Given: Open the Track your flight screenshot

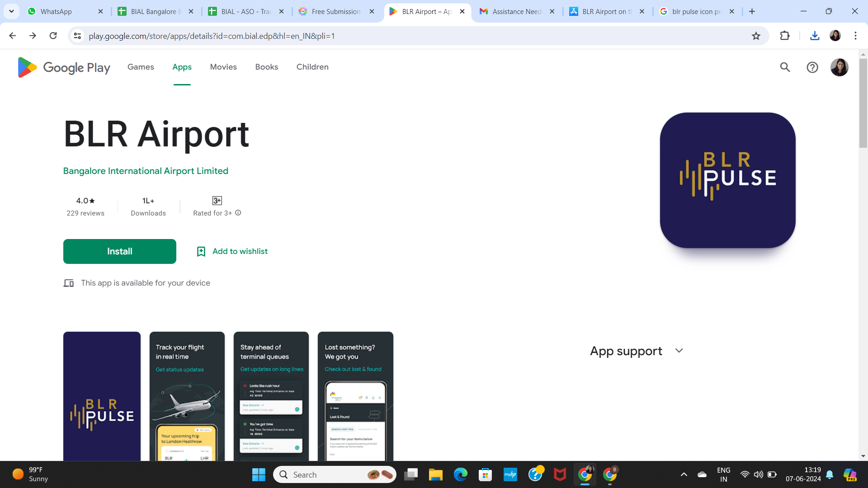Looking at the screenshot, I should (x=187, y=396).
